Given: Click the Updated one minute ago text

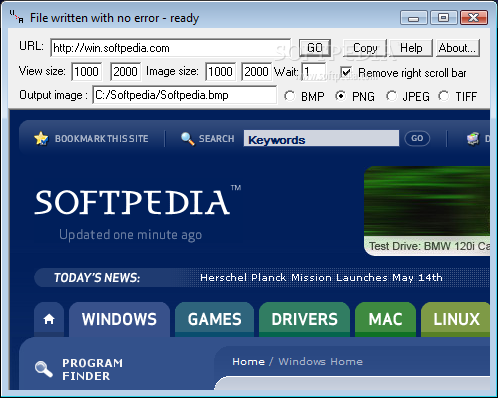Looking at the screenshot, I should [x=130, y=235].
